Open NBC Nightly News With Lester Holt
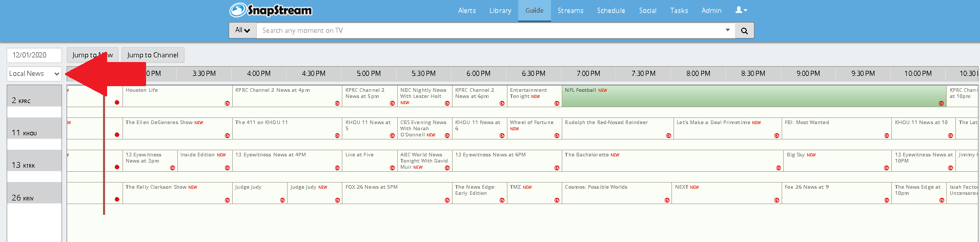The image size is (980, 242). (x=425, y=96)
